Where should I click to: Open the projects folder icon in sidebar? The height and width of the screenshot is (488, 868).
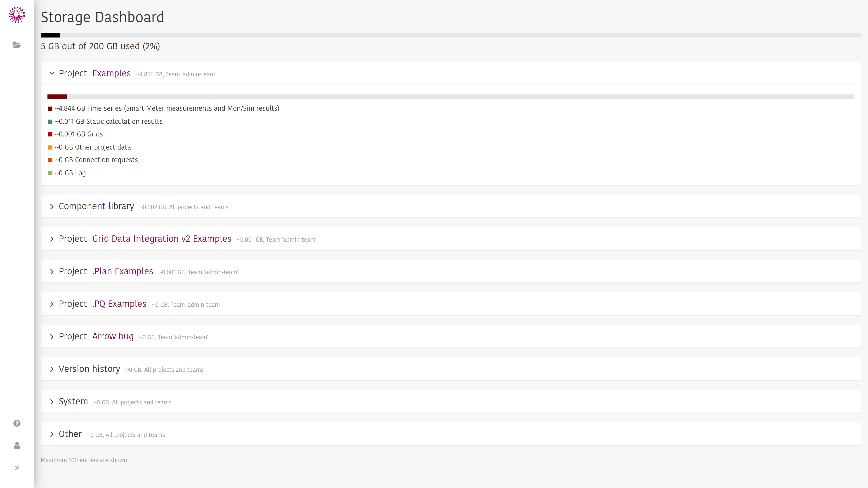point(17,45)
